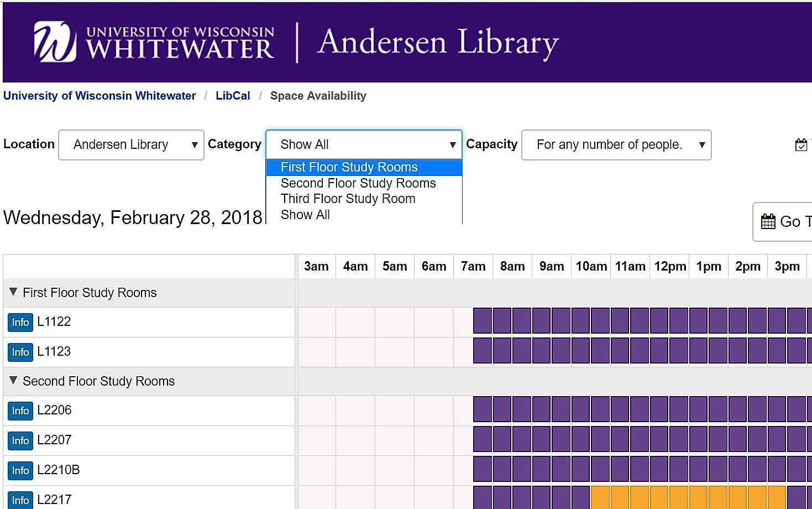This screenshot has width=812, height=509.
Task: Click the 7am column header
Action: [x=473, y=266]
